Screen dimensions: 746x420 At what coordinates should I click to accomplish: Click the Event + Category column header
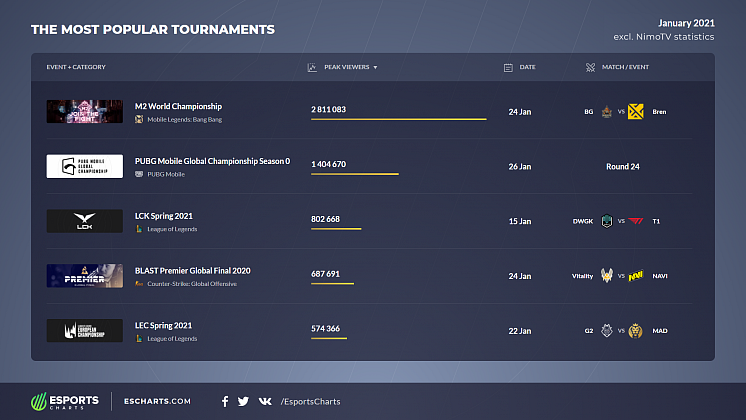[76, 67]
